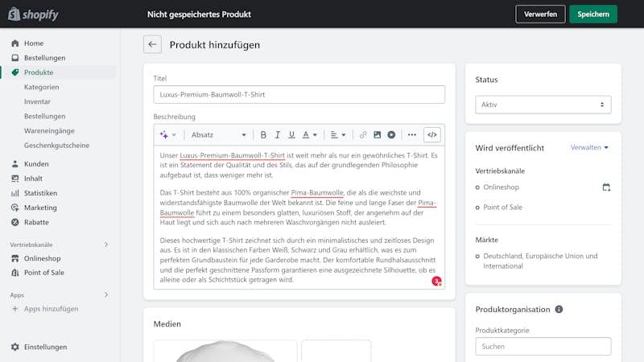Image resolution: width=644 pixels, height=362 pixels.
Task: Go back with the arrow button
Action: pos(152,44)
